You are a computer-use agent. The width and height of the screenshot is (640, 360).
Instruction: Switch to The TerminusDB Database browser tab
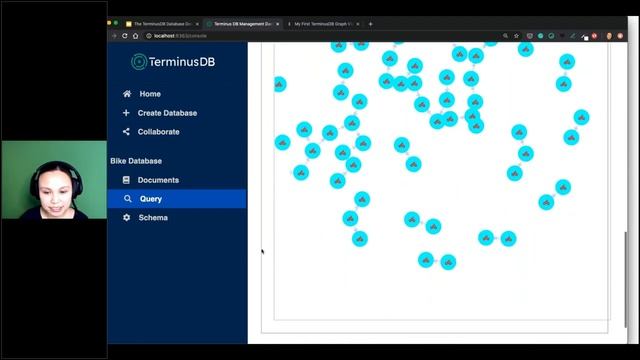click(162, 24)
